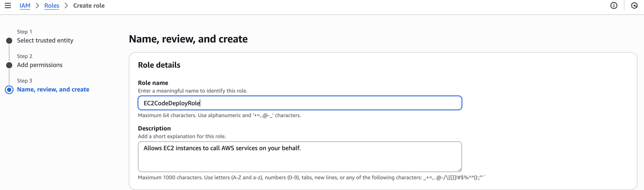Switch to Add permissions step
This screenshot has width=644, height=190.
[40, 65]
